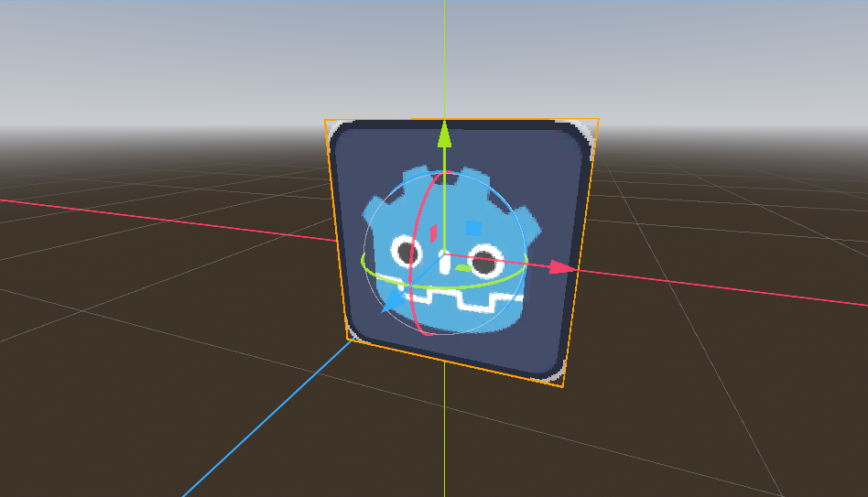Screen dimensions: 868x497
Task: Click the orange selection box bottom-left corner
Action: [347, 340]
